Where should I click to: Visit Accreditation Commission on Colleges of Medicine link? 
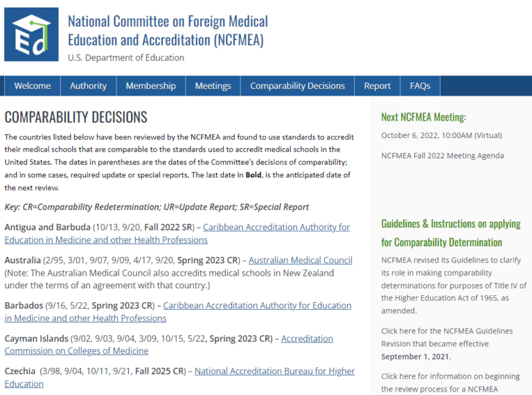point(306,339)
